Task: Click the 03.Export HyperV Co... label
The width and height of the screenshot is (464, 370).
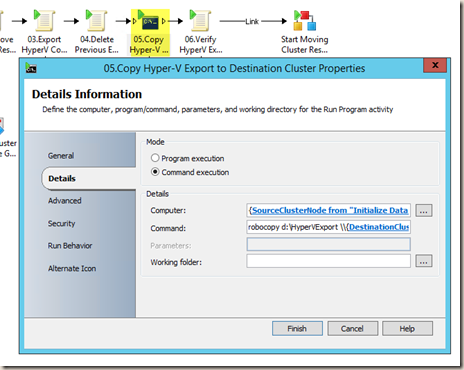Action: 44,45
